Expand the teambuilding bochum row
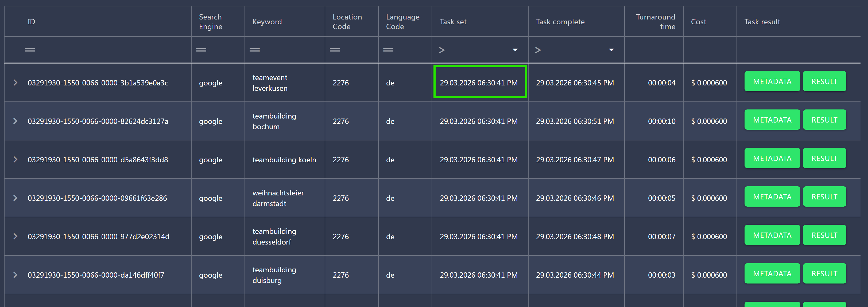This screenshot has height=307, width=868. point(15,121)
